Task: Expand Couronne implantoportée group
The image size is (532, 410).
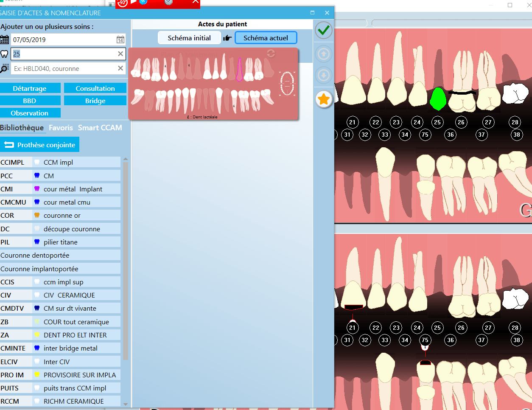Action: [39, 269]
